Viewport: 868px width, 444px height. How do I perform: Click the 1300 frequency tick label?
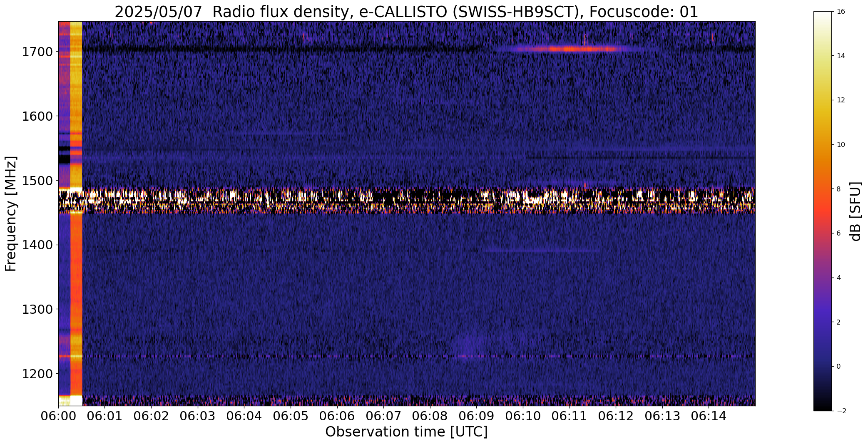[37, 310]
